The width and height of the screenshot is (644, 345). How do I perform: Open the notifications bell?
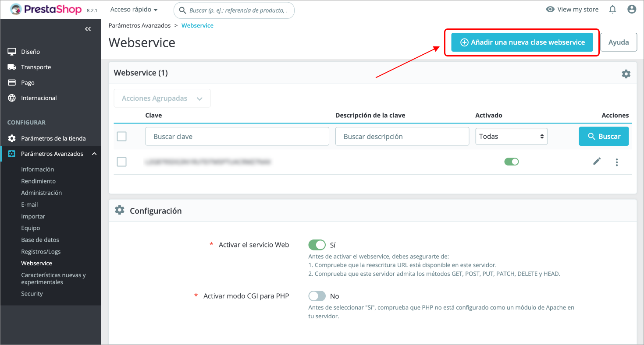tap(612, 9)
